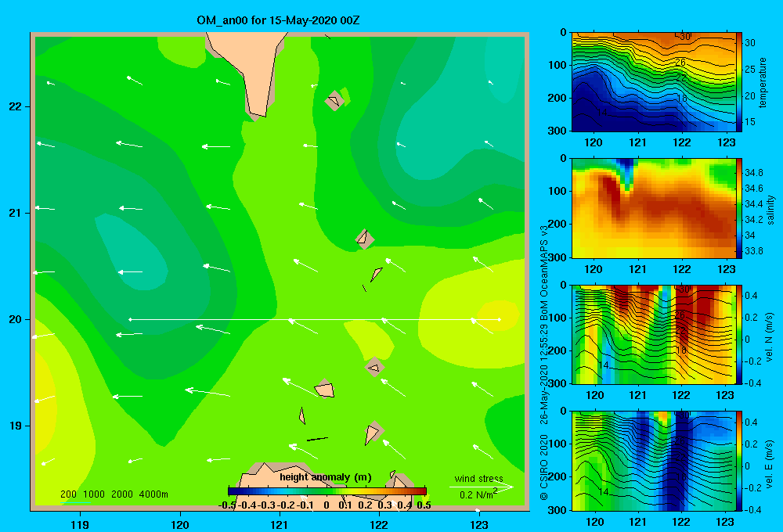Viewport: 783px width, 532px height.
Task: Click the white transect line at 20°N
Action: coord(315,319)
